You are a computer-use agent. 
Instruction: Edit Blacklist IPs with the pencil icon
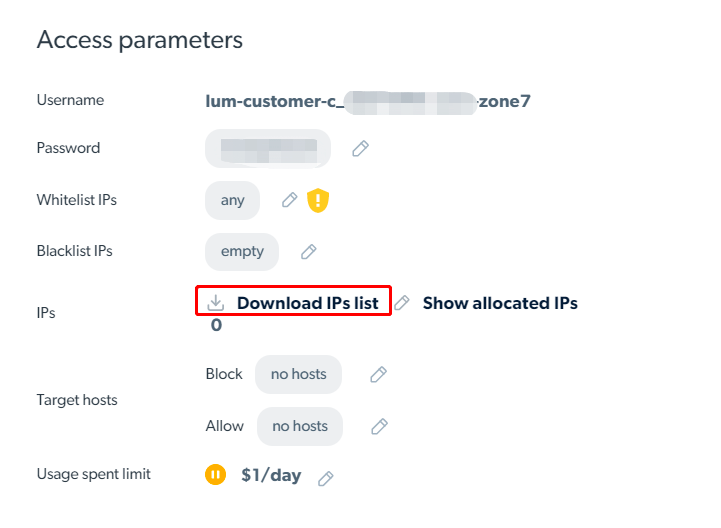point(309,252)
